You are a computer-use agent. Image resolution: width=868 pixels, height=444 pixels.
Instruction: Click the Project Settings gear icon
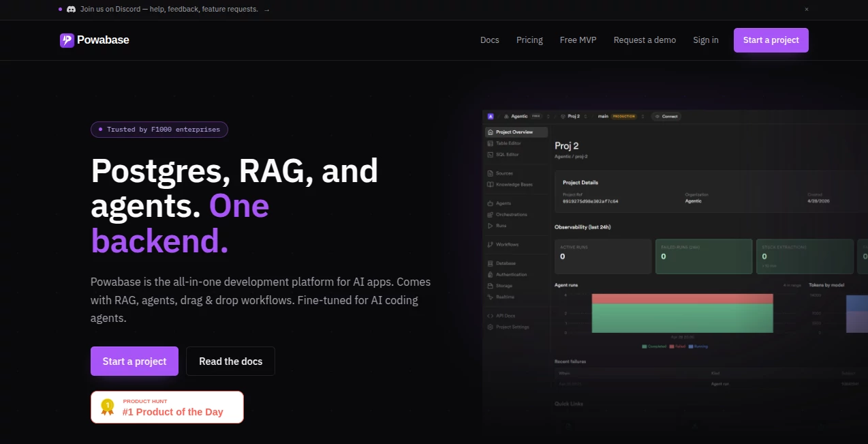[491, 327]
